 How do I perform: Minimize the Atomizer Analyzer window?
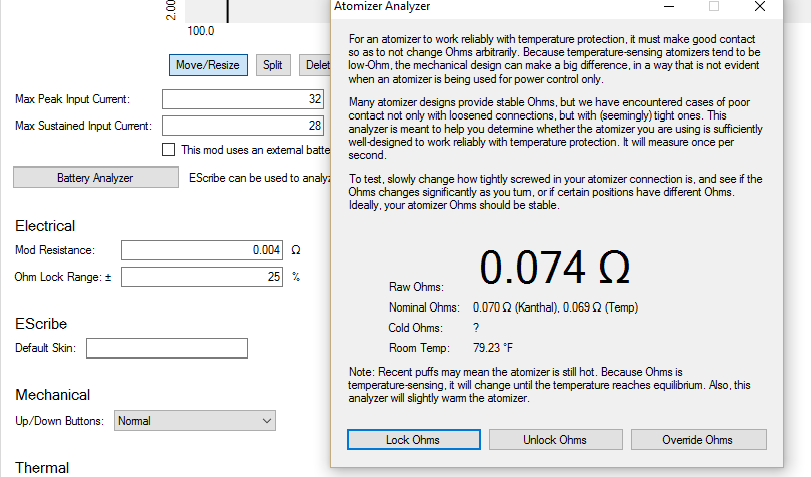point(667,6)
